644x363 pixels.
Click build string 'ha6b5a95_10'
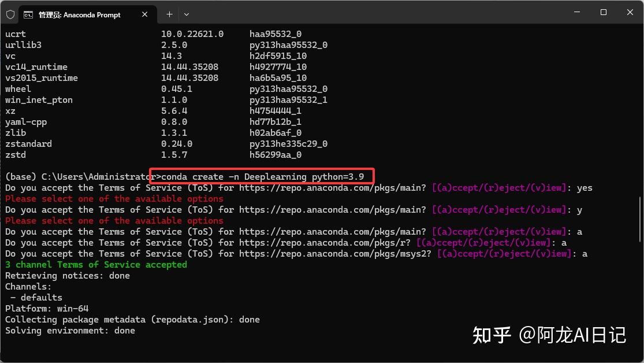278,78
